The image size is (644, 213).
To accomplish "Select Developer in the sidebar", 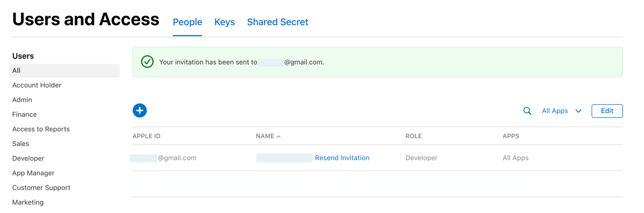I will click(28, 159).
